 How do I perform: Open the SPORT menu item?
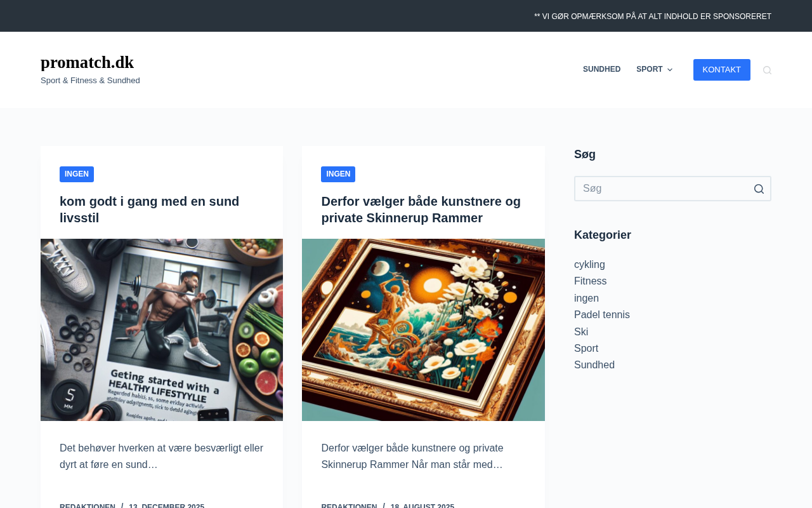coord(649,69)
